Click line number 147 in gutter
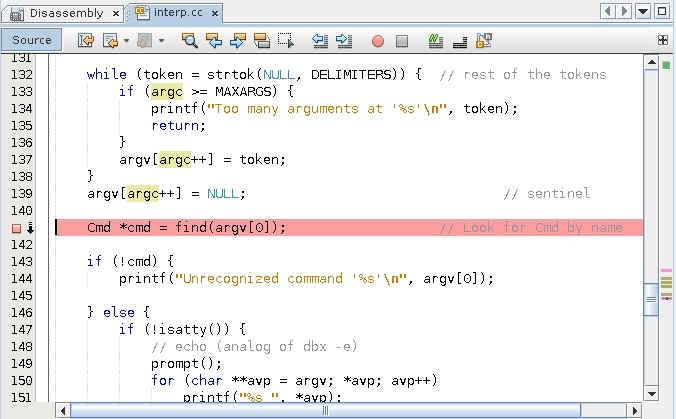Screen dimensions: 676x419 (x=22, y=330)
